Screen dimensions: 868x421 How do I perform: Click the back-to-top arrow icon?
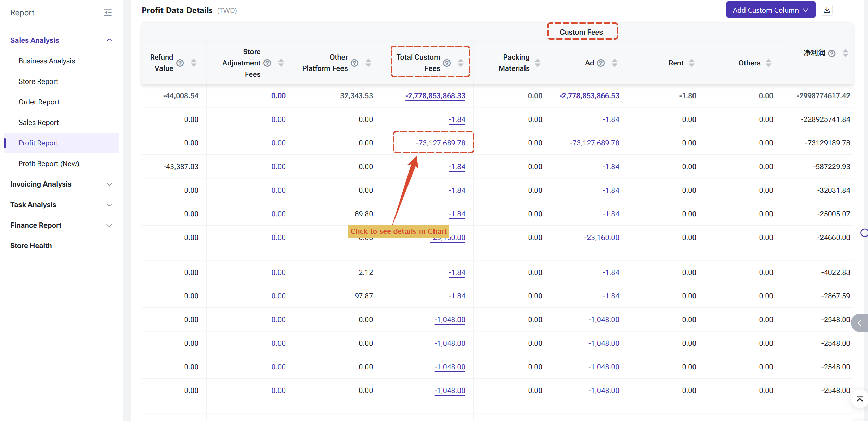tap(859, 399)
